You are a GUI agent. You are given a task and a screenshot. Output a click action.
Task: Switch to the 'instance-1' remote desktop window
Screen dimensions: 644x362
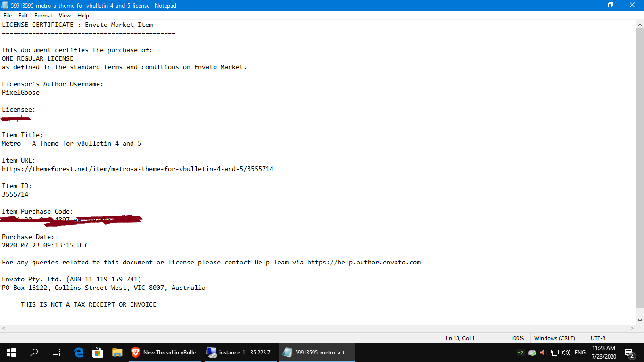241,352
